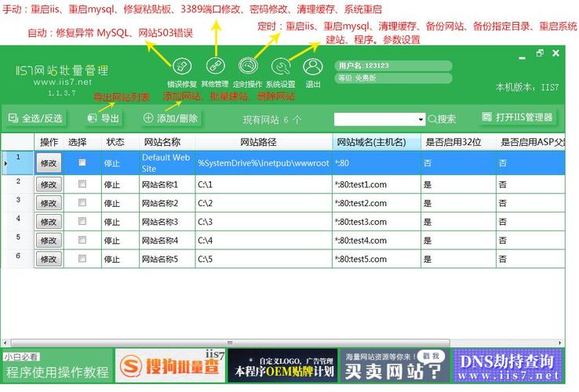Click the 全选/反选 select-all button
The width and height of the screenshot is (579, 392).
[35, 118]
